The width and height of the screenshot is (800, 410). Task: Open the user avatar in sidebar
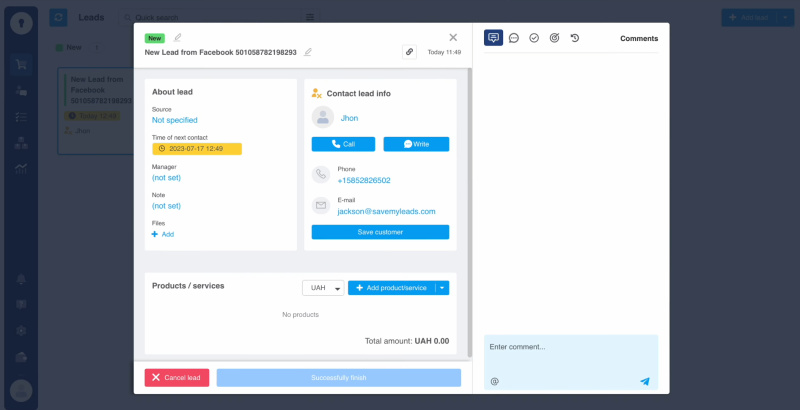21,391
